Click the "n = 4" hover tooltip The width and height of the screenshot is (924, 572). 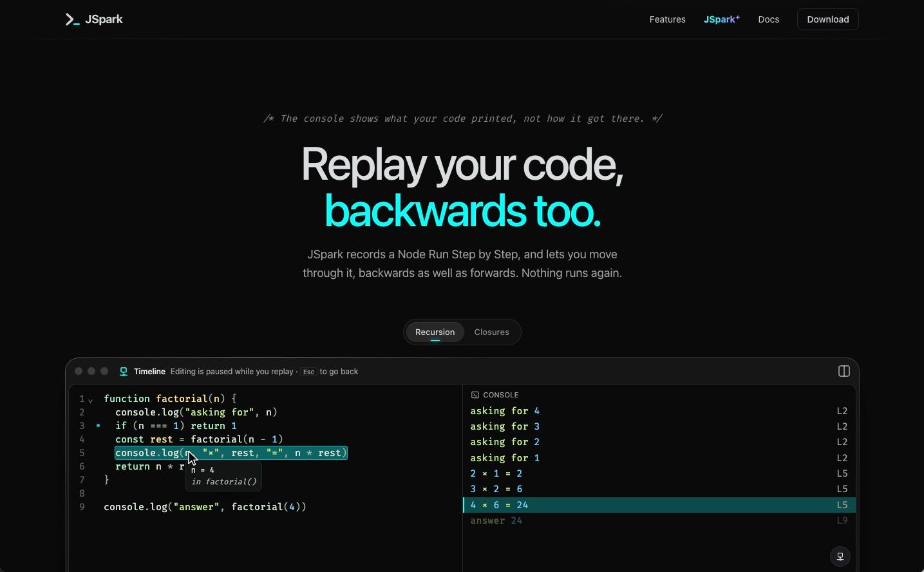pyautogui.click(x=223, y=476)
